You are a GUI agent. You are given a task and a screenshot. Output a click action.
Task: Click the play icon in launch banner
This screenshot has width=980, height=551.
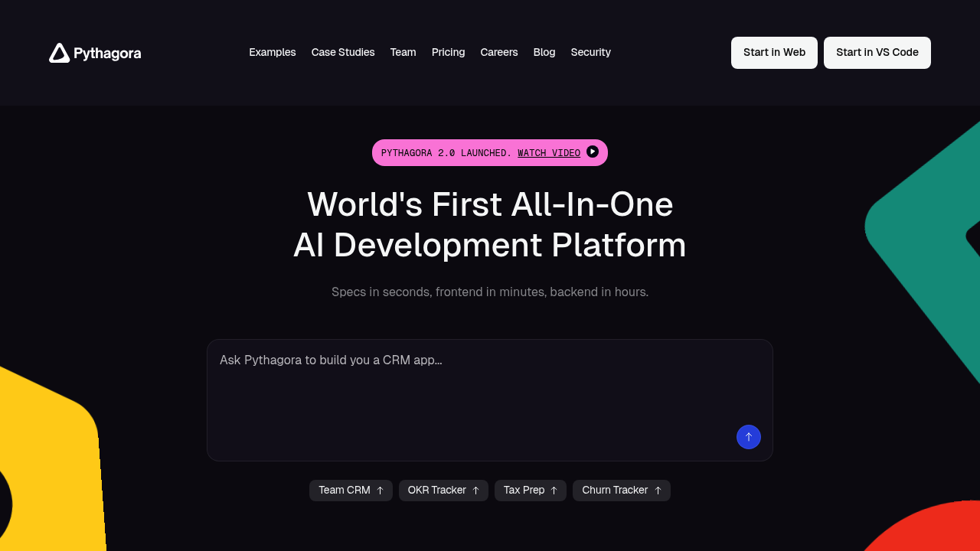593,152
